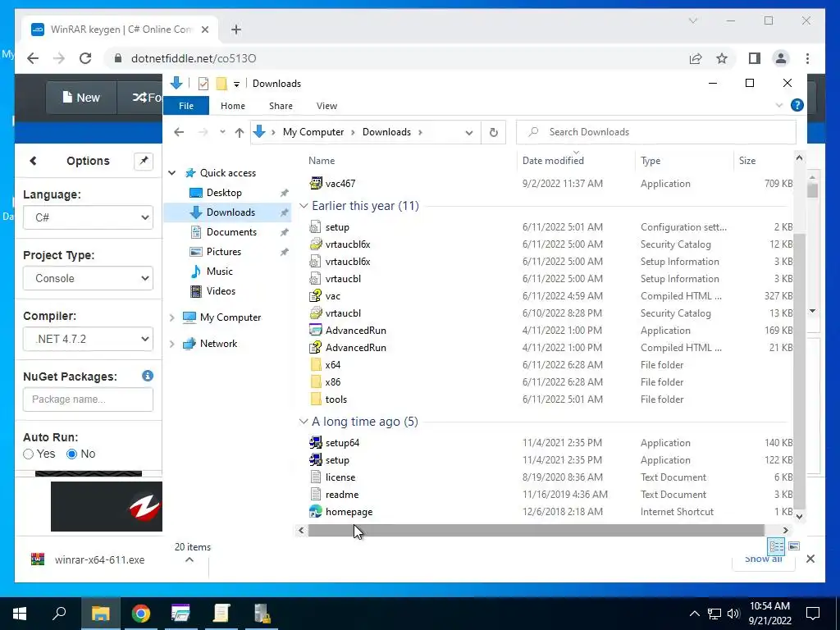Open the Language dropdown
Image resolution: width=840 pixels, height=630 pixels.
[x=88, y=217]
